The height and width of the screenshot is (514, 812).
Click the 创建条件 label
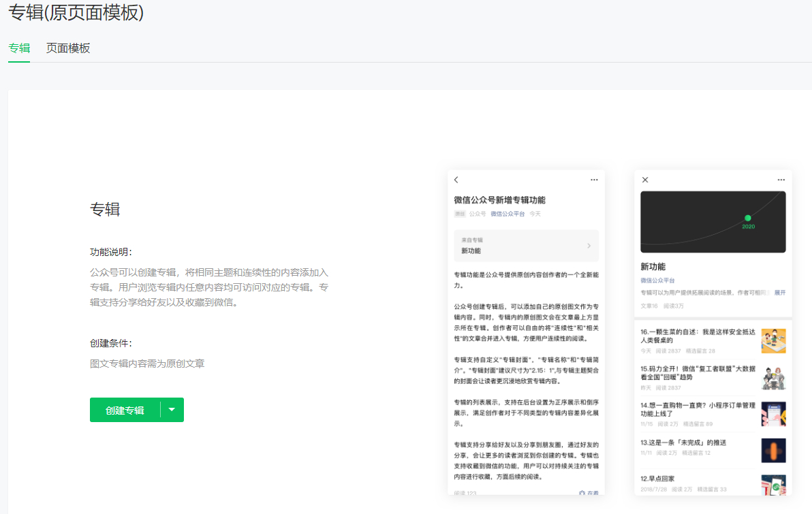pyautogui.click(x=111, y=343)
